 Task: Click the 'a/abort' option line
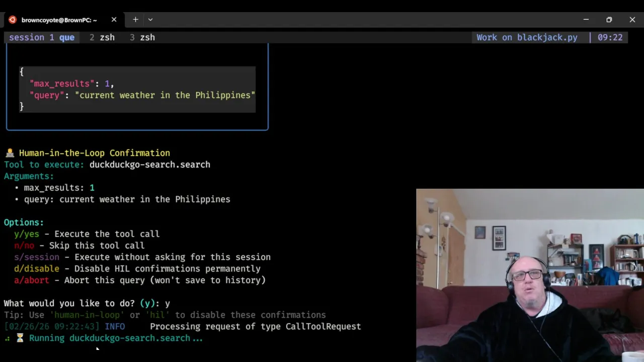pos(140,280)
